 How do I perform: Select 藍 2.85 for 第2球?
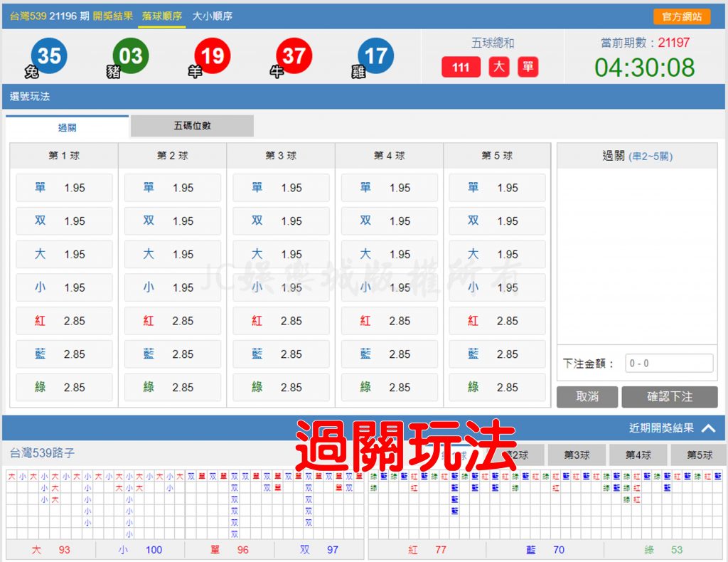point(173,354)
